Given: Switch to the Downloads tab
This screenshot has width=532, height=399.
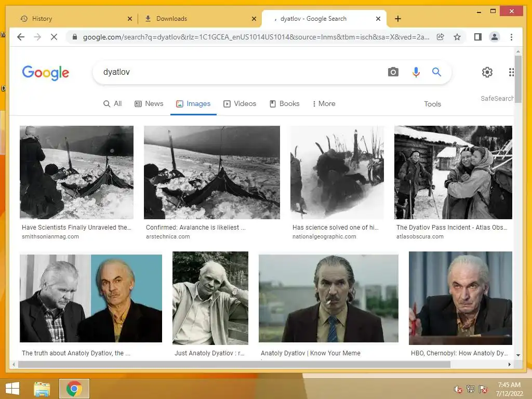Looking at the screenshot, I should [x=199, y=19].
